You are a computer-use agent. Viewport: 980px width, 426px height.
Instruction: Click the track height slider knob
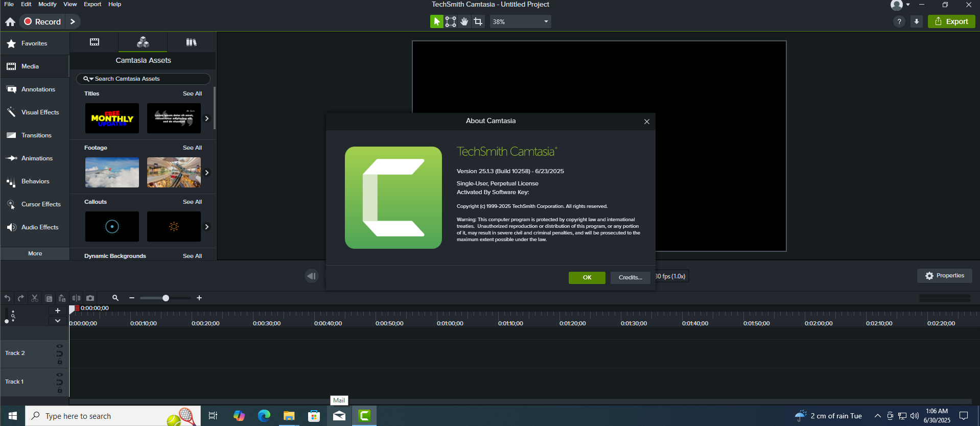7,321
